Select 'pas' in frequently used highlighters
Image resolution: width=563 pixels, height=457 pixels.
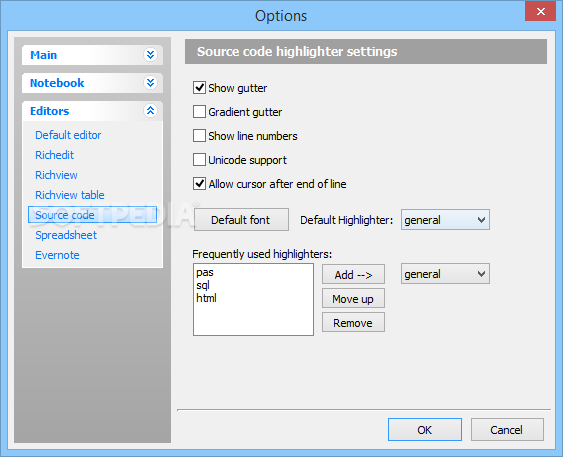pyautogui.click(x=205, y=272)
